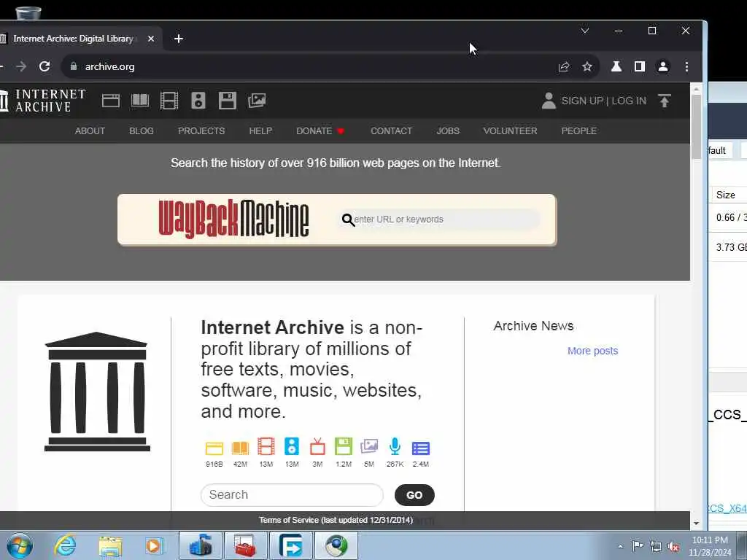Image resolution: width=747 pixels, height=560 pixels.
Task: Click the Upload arrow icon
Action: pyautogui.click(x=665, y=101)
